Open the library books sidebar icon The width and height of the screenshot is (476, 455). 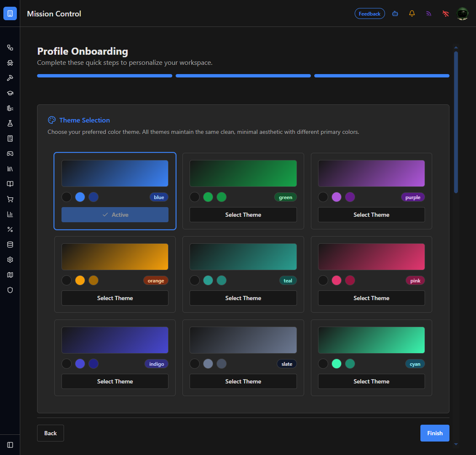(x=10, y=169)
